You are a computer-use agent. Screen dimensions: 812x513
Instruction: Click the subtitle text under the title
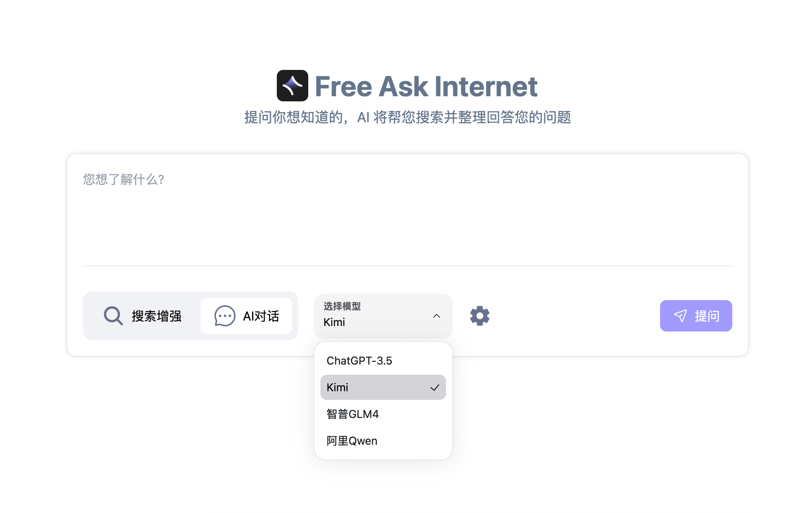click(x=407, y=117)
